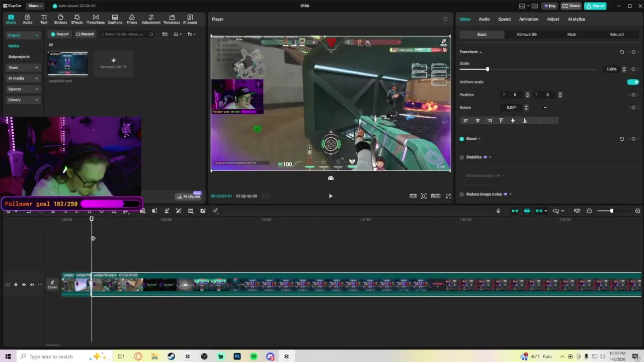Reset the Transform settings
Screen dimensions: 644x362
[x=622, y=52]
